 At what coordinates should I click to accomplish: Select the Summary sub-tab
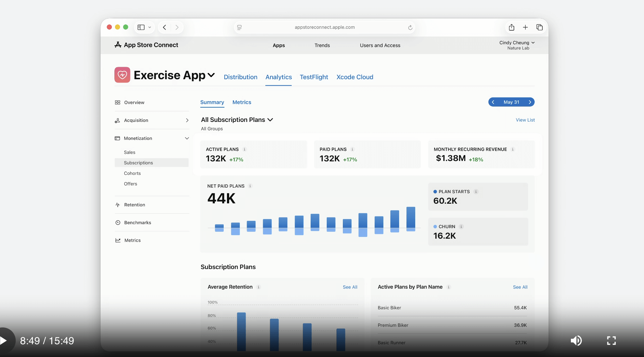pyautogui.click(x=212, y=102)
